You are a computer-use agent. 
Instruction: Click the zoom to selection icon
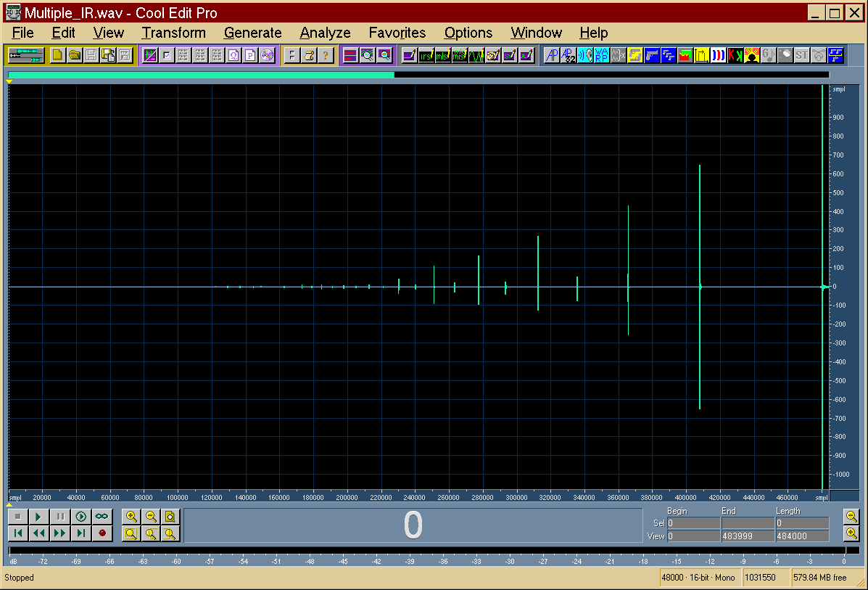pos(131,533)
